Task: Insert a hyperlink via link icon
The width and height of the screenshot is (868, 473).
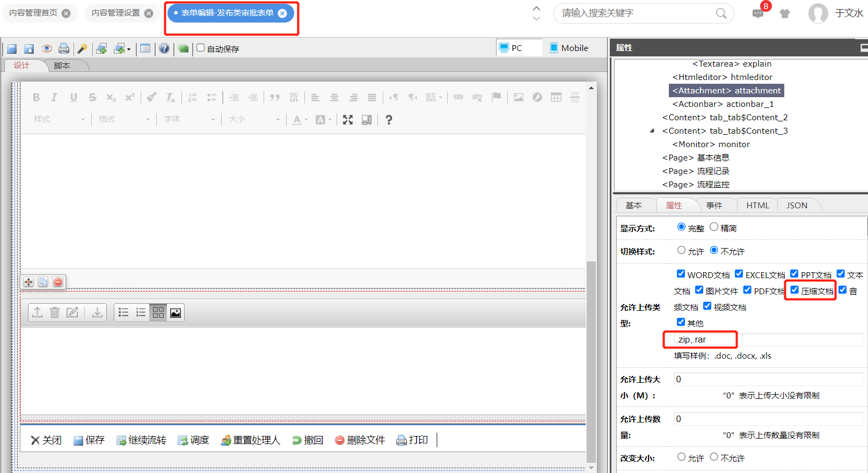Action: [458, 97]
